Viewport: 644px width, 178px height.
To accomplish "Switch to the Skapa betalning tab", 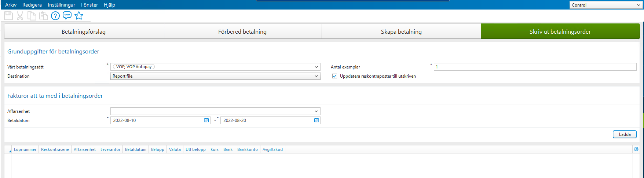I will point(401,31).
